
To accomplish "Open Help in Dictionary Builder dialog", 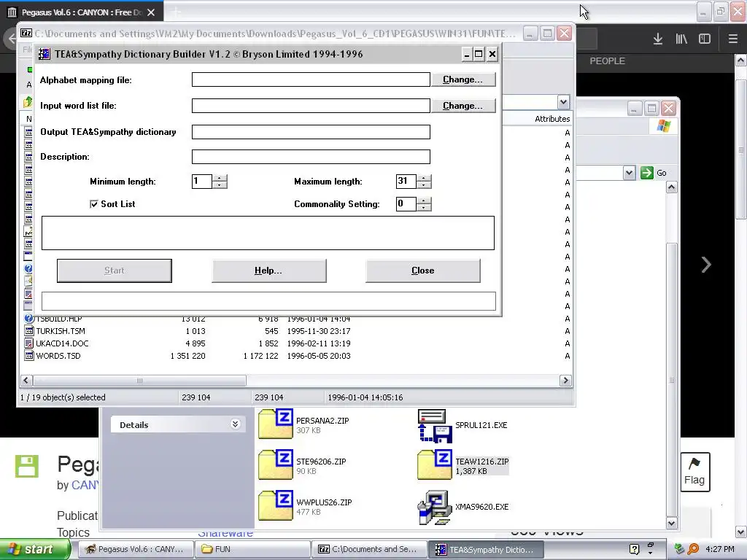I will (268, 271).
